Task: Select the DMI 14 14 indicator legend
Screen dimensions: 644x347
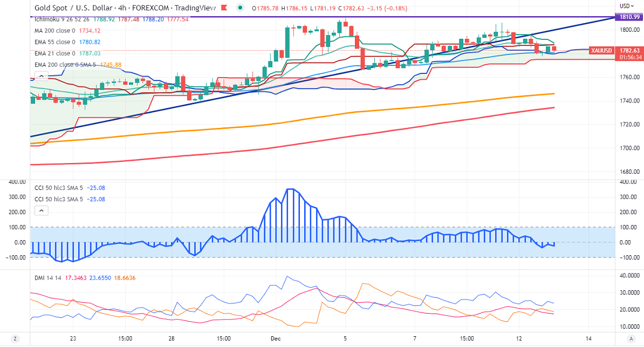Action: point(48,278)
